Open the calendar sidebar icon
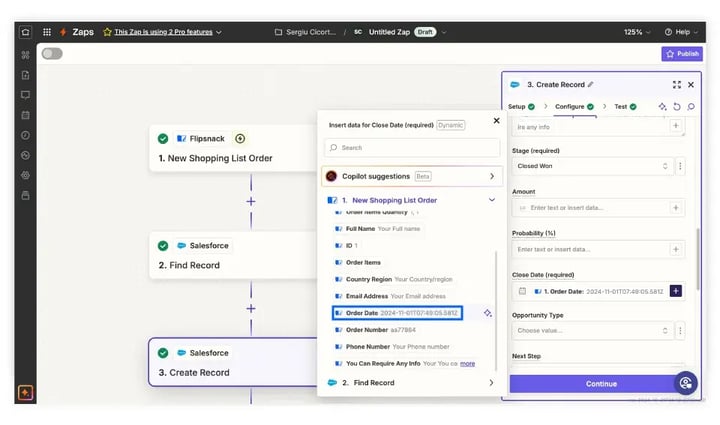The width and height of the screenshot is (720, 425). pyautogui.click(x=25, y=115)
